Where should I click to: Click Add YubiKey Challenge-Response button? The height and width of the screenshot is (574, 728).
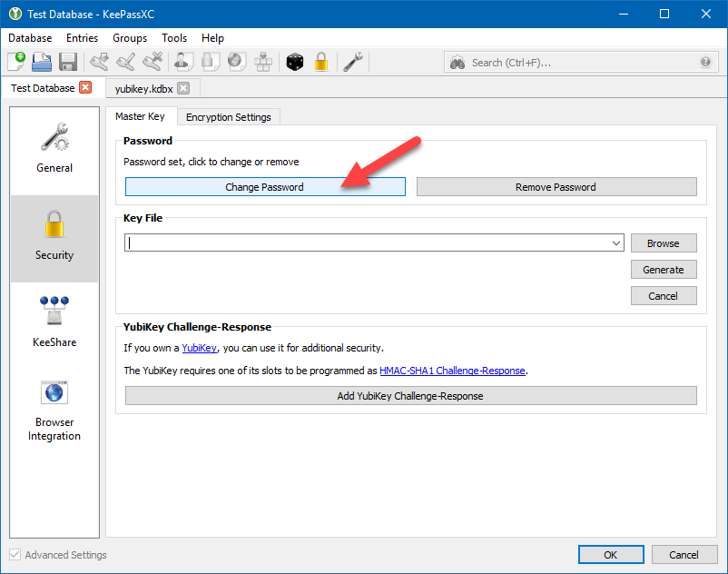tap(411, 396)
